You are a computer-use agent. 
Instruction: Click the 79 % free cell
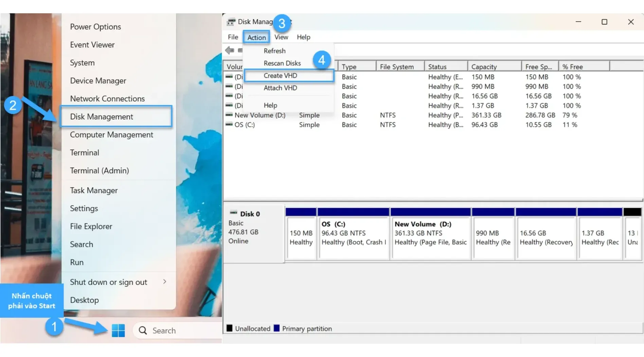click(570, 115)
